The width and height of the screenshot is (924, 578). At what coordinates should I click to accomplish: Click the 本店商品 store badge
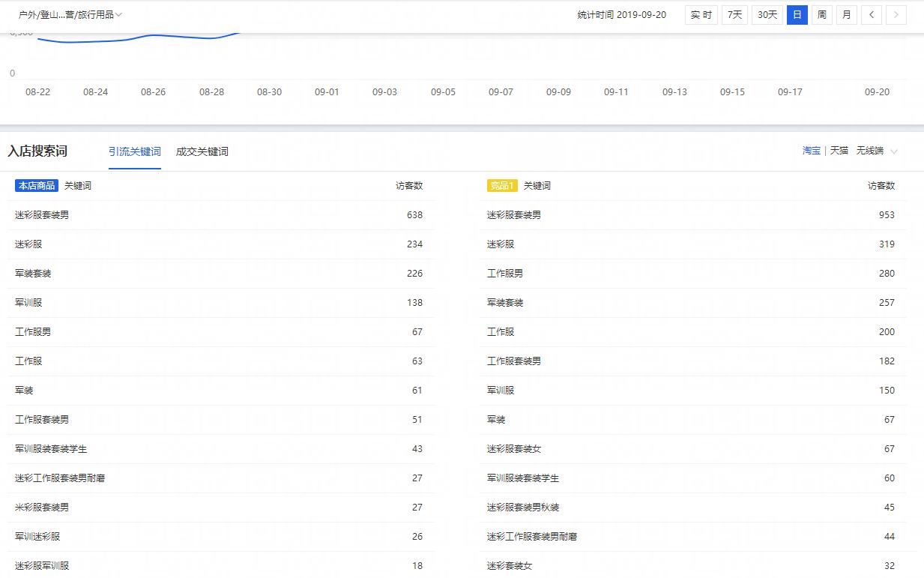(x=35, y=185)
